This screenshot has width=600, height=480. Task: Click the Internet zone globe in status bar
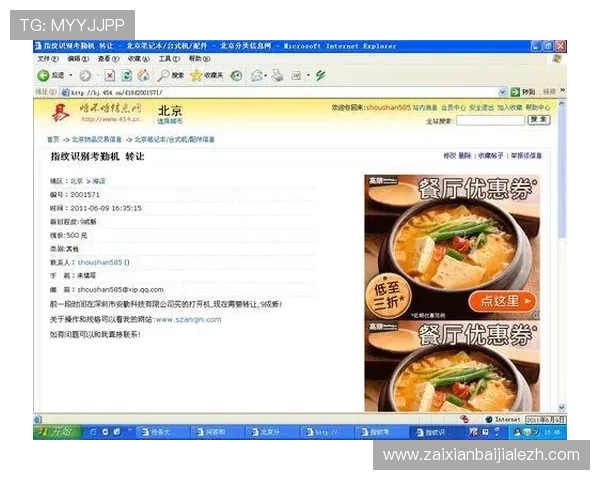tap(489, 420)
